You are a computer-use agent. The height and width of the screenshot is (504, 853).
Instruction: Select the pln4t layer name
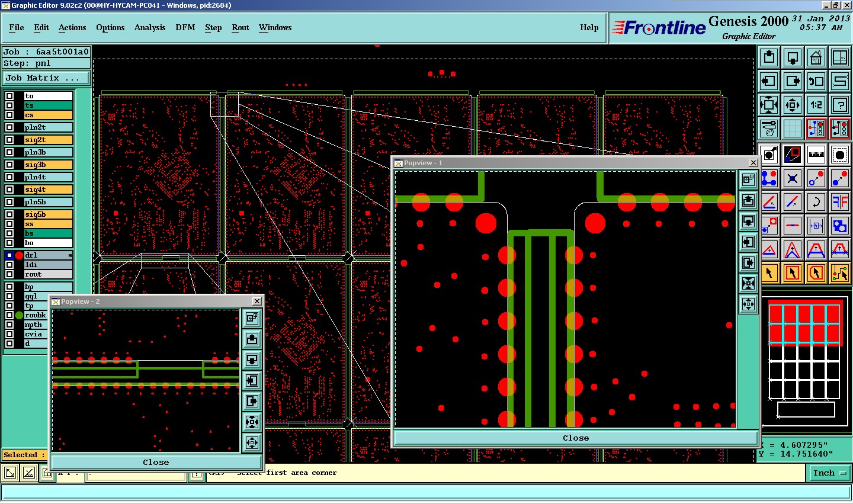pyautogui.click(x=48, y=177)
